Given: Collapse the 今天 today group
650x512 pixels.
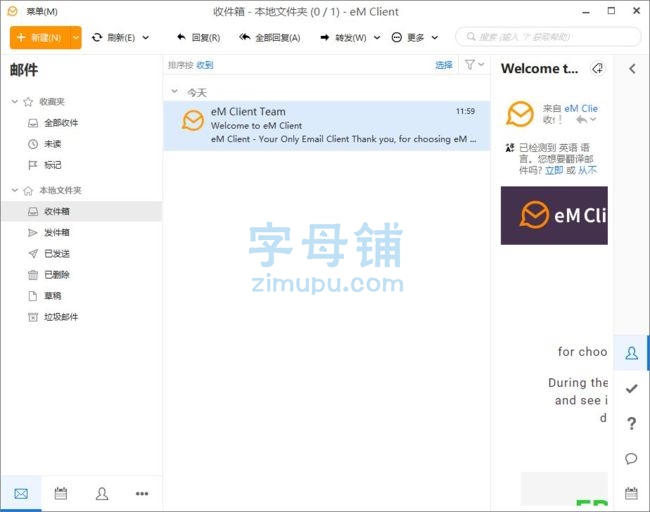Looking at the screenshot, I should pos(175,91).
